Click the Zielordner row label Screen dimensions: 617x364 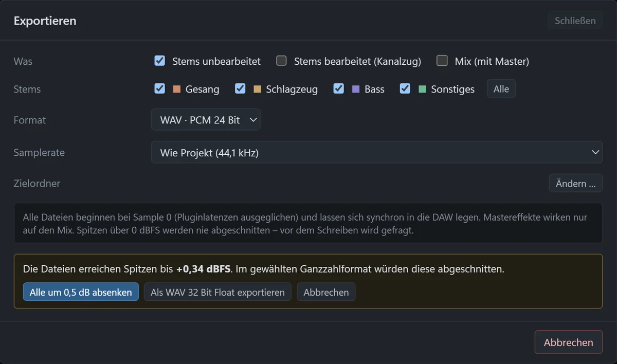pos(37,184)
